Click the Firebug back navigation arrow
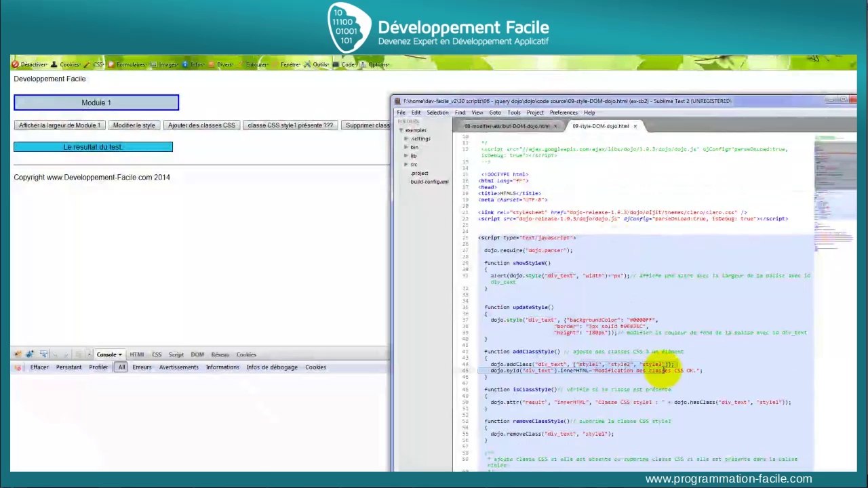Viewport: 868px width, 488px height. click(56, 354)
